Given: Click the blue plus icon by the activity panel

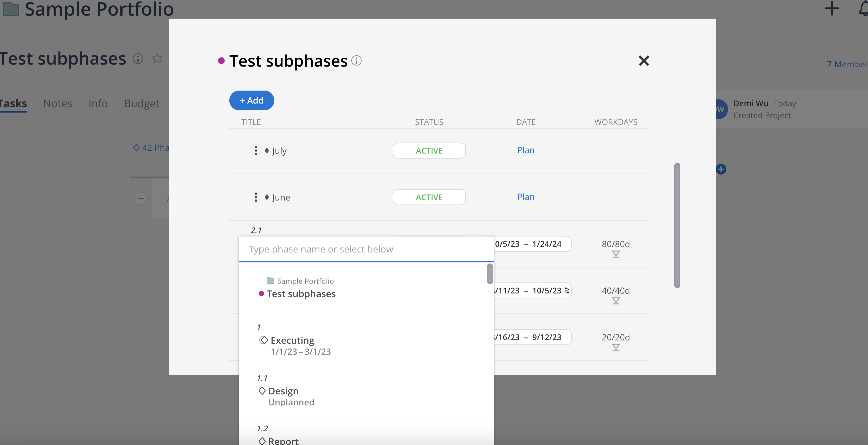Looking at the screenshot, I should coord(721,169).
